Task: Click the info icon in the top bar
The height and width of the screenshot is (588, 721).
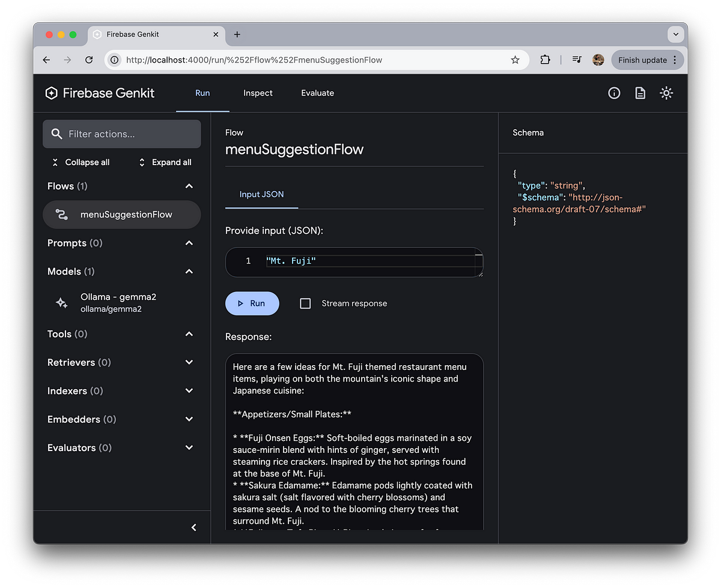Action: pyautogui.click(x=613, y=93)
